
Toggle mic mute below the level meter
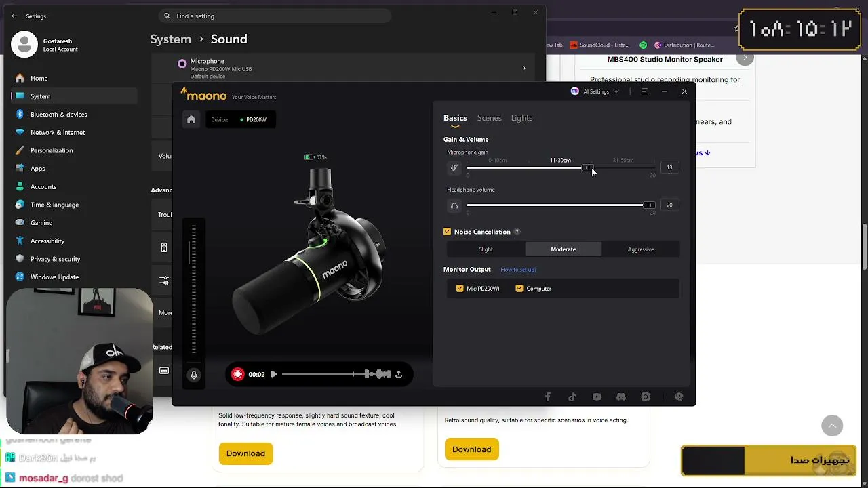194,375
